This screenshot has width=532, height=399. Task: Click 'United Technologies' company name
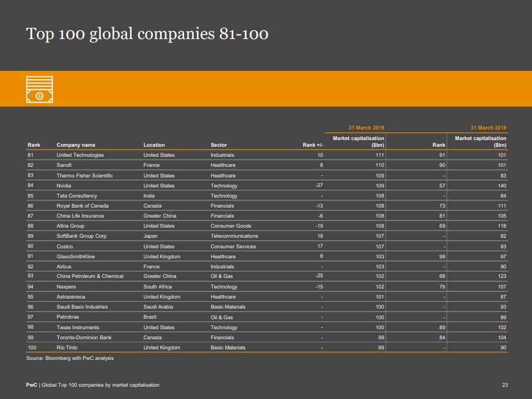(80, 155)
